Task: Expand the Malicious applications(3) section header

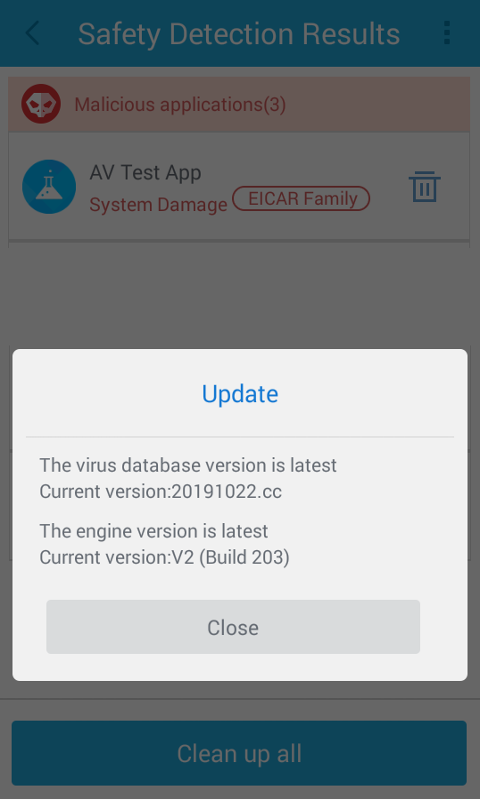Action: (x=239, y=105)
